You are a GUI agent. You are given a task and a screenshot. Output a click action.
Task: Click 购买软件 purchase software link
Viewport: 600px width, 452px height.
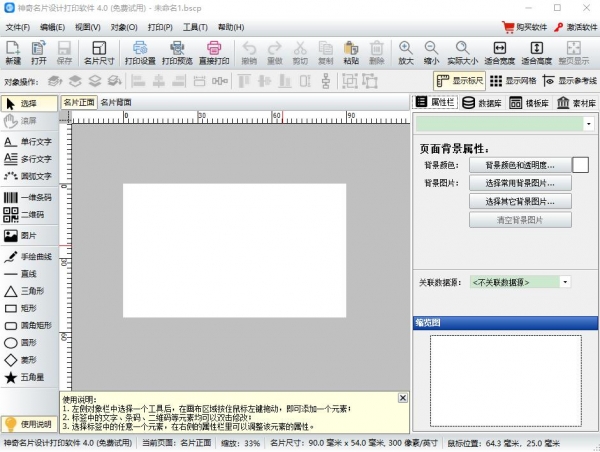coord(525,27)
